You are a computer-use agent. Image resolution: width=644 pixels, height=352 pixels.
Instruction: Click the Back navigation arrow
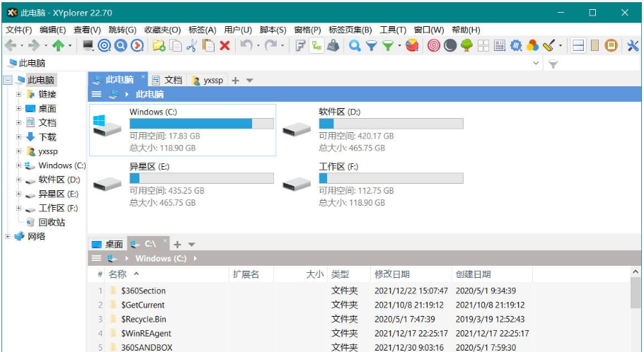tap(11, 45)
